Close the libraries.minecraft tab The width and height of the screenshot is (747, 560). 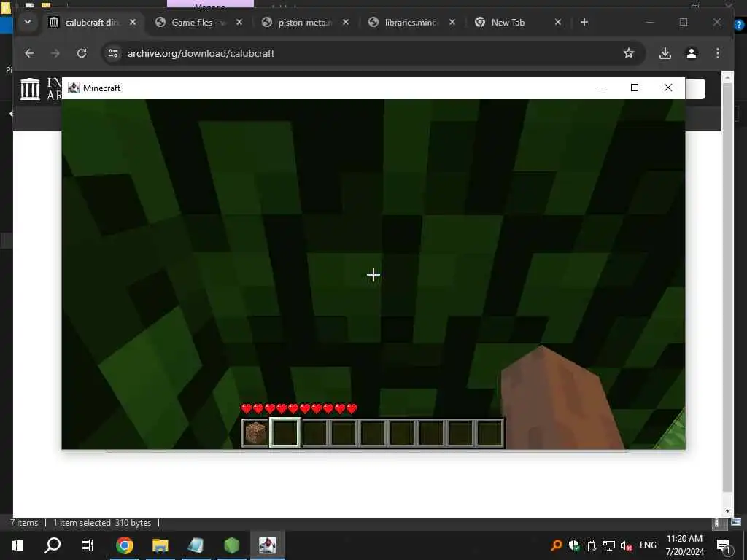pyautogui.click(x=452, y=22)
